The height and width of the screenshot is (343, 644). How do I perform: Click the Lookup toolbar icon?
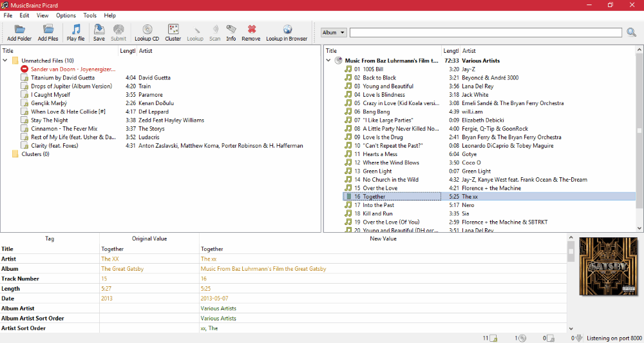coord(195,29)
